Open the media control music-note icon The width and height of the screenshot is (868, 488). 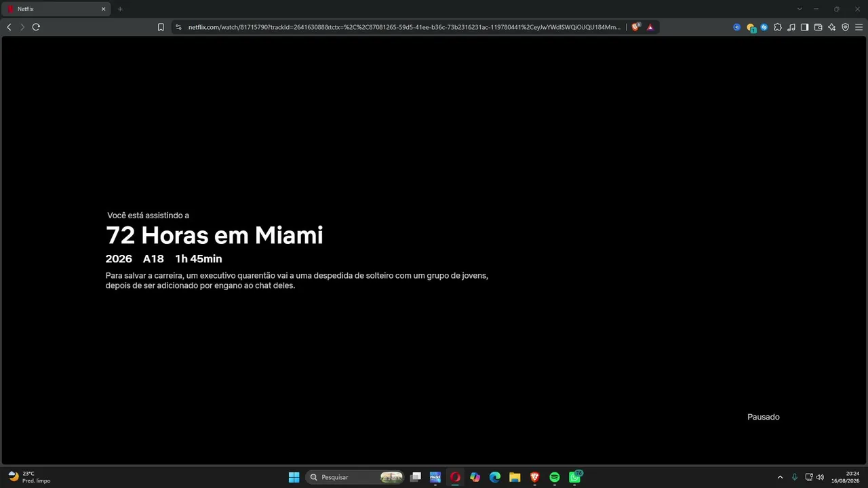tap(791, 27)
